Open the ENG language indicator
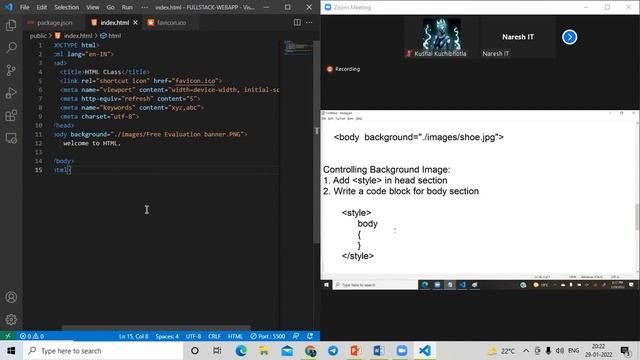The height and width of the screenshot is (360, 640). (573, 351)
